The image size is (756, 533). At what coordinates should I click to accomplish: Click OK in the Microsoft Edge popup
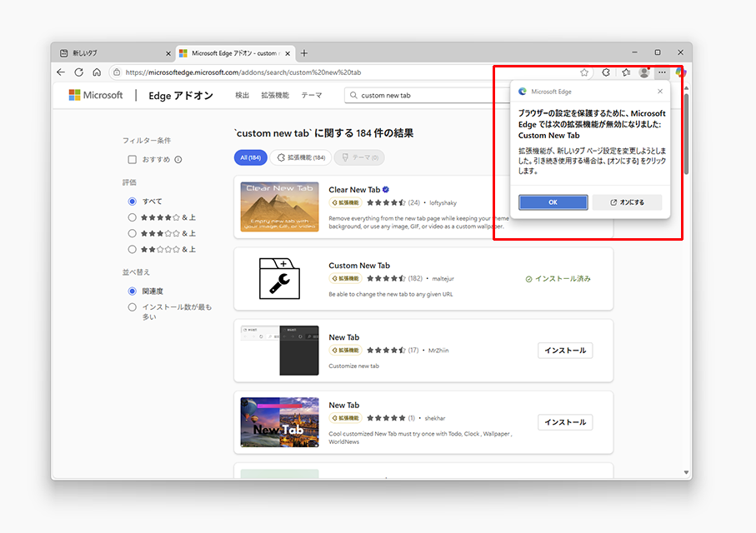(553, 202)
